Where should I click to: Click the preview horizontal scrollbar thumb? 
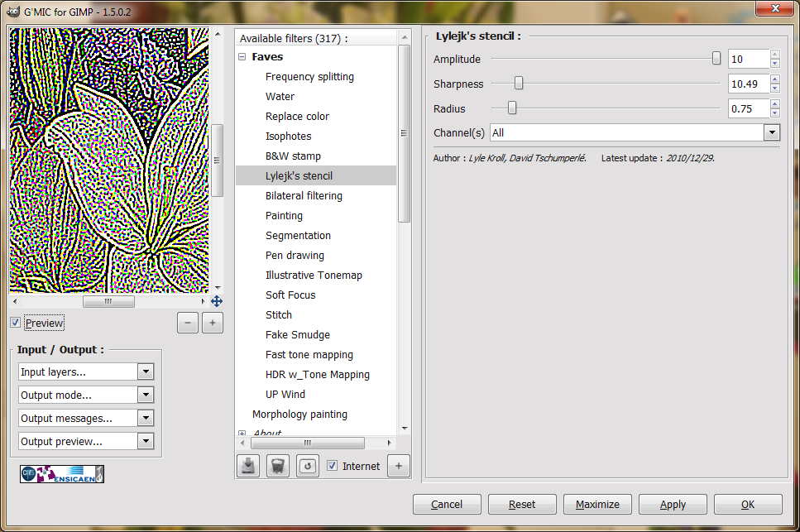point(108,301)
